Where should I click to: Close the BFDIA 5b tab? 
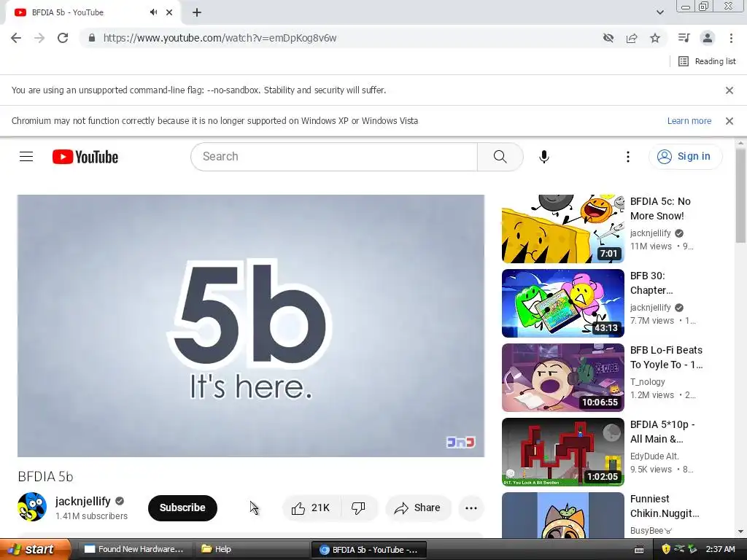[x=169, y=12]
